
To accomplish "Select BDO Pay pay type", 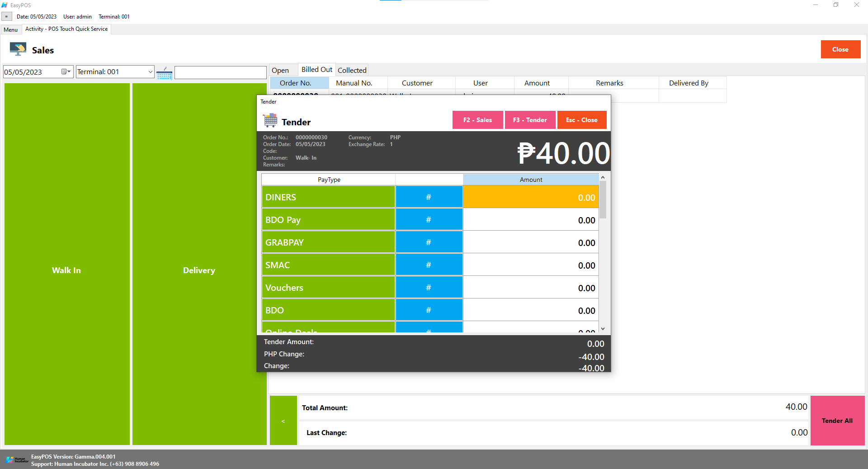I will point(328,220).
